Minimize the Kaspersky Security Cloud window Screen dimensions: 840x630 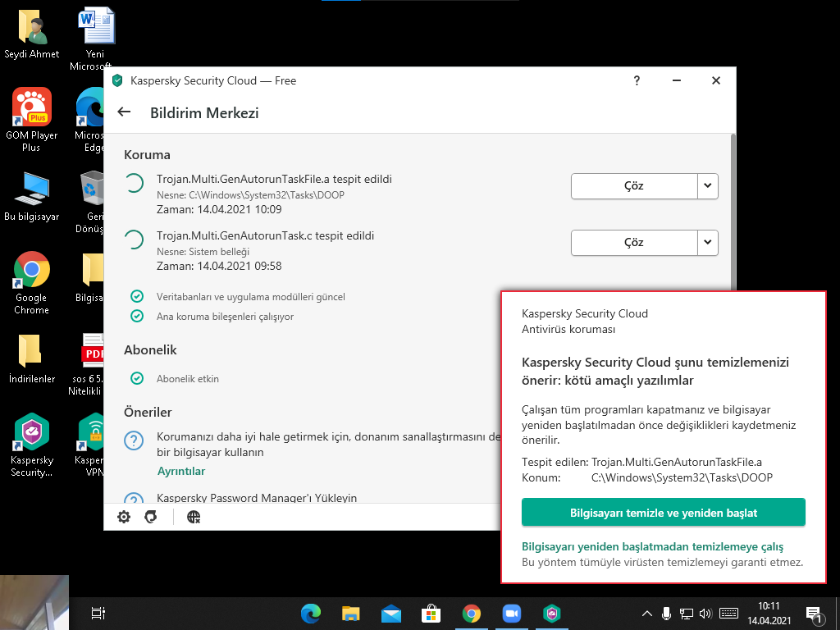(677, 80)
